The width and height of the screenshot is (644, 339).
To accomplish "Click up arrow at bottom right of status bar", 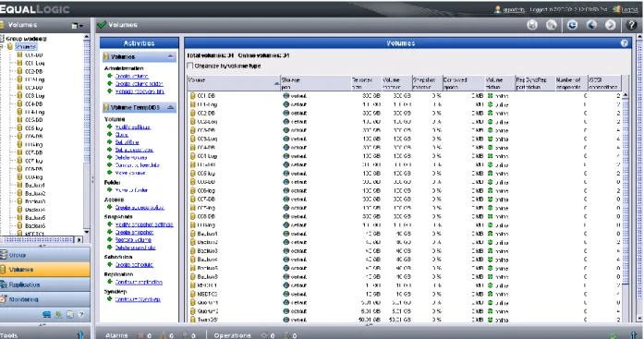I will [x=634, y=335].
